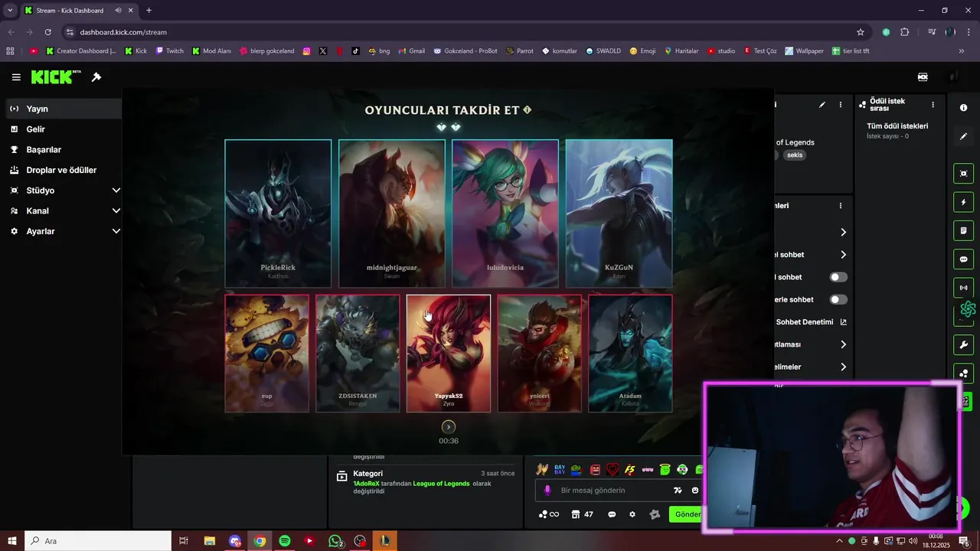Toggle the lower sohbet switch in chat settings

(x=838, y=299)
